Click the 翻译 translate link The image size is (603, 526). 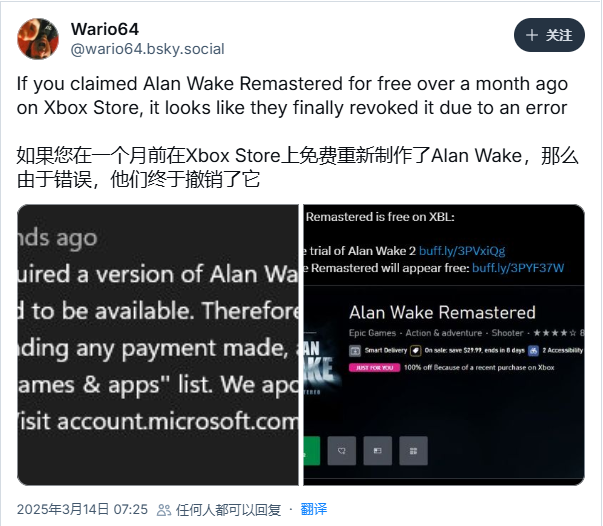click(x=313, y=509)
